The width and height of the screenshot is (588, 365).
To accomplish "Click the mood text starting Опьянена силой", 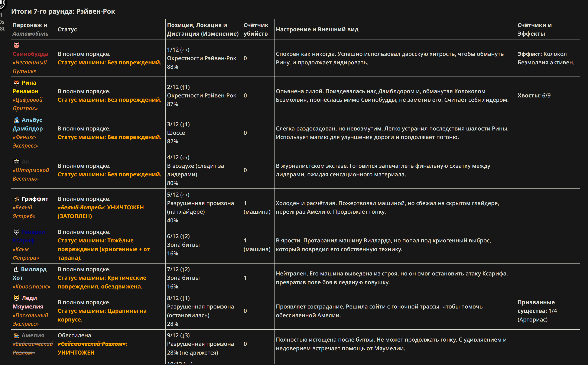I will [x=392, y=95].
